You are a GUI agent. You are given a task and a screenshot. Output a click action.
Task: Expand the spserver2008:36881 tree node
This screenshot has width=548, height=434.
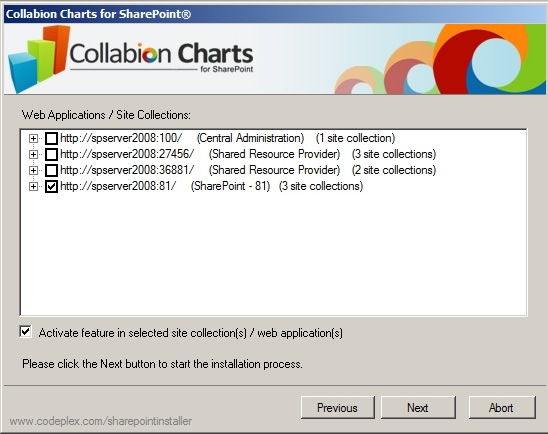[x=33, y=170]
